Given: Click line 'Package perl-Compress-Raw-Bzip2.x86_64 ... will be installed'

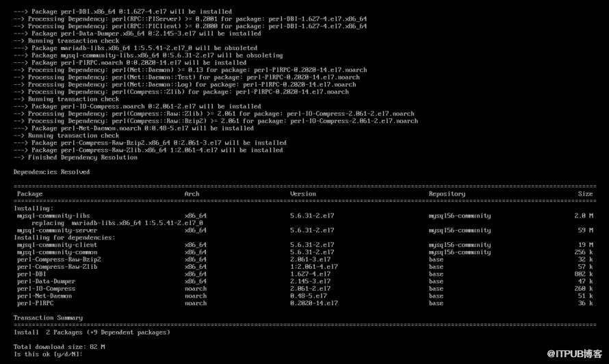Looking at the screenshot, I should pyautogui.click(x=150, y=143).
